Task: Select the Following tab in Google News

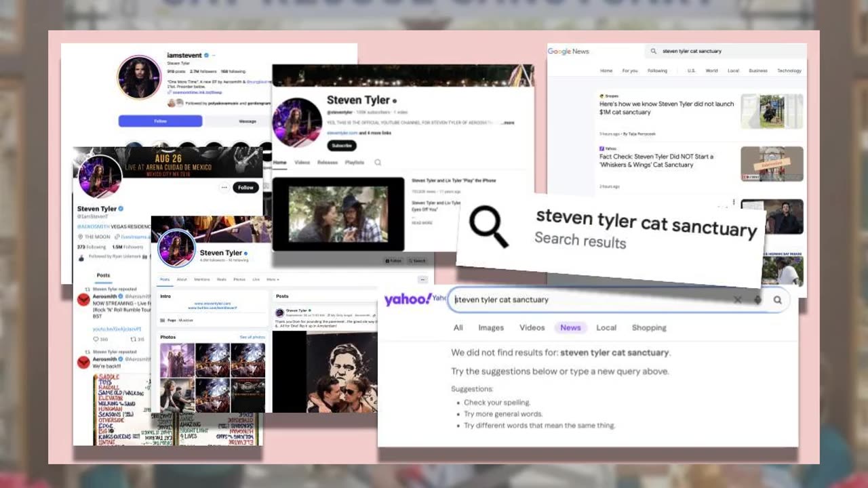Action: [657, 70]
